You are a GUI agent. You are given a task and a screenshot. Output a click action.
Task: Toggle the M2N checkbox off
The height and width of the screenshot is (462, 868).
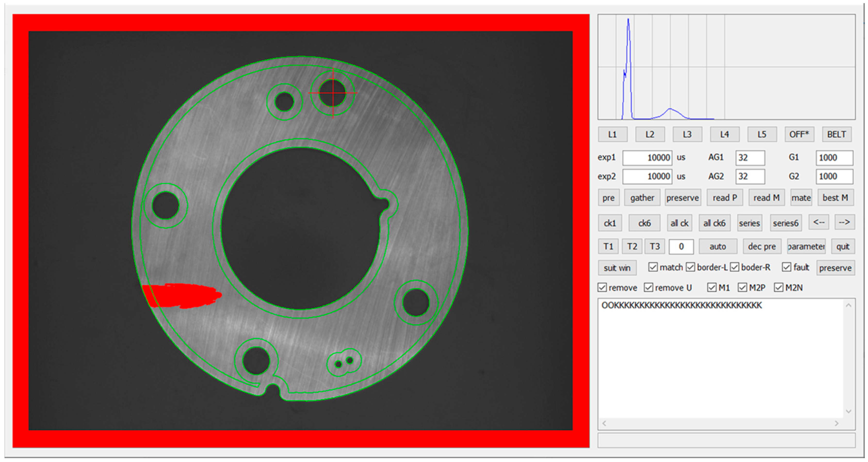point(778,287)
